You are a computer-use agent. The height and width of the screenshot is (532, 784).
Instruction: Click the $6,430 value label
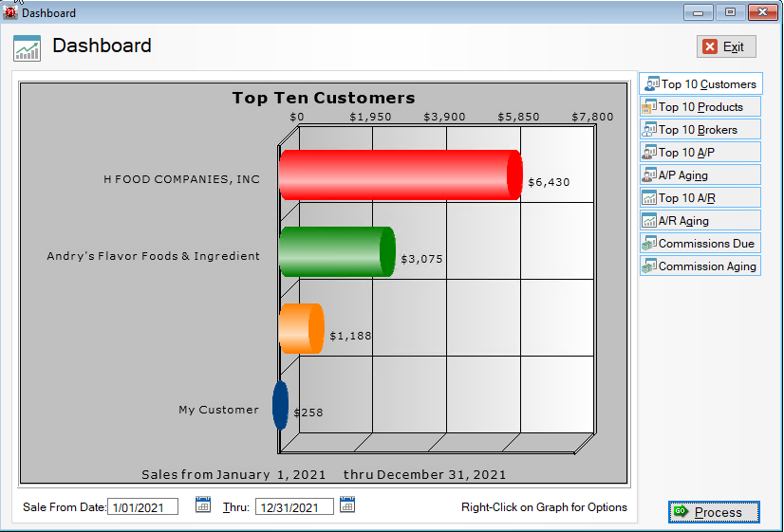coord(549,182)
